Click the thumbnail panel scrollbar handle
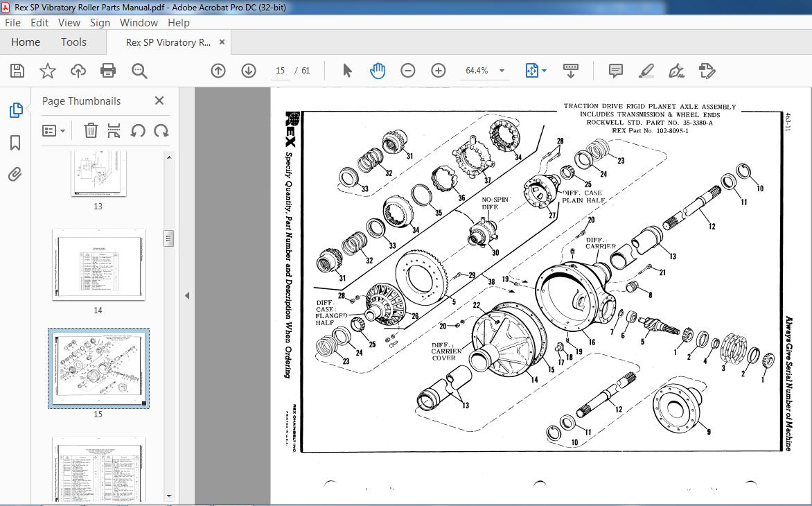 click(169, 238)
